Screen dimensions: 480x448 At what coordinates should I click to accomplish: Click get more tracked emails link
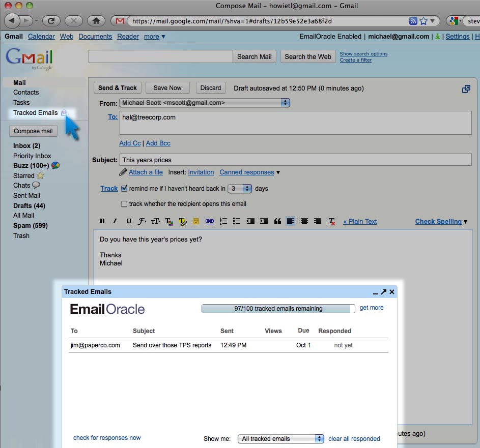click(x=372, y=308)
